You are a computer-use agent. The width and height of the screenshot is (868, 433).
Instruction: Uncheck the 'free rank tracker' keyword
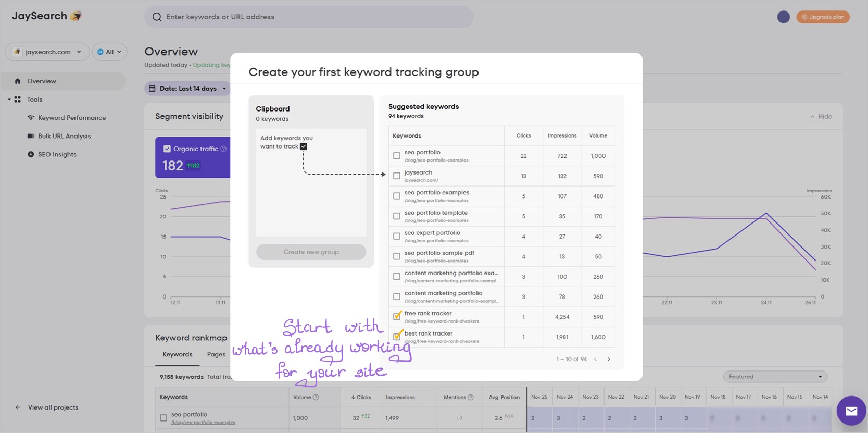coord(397,316)
